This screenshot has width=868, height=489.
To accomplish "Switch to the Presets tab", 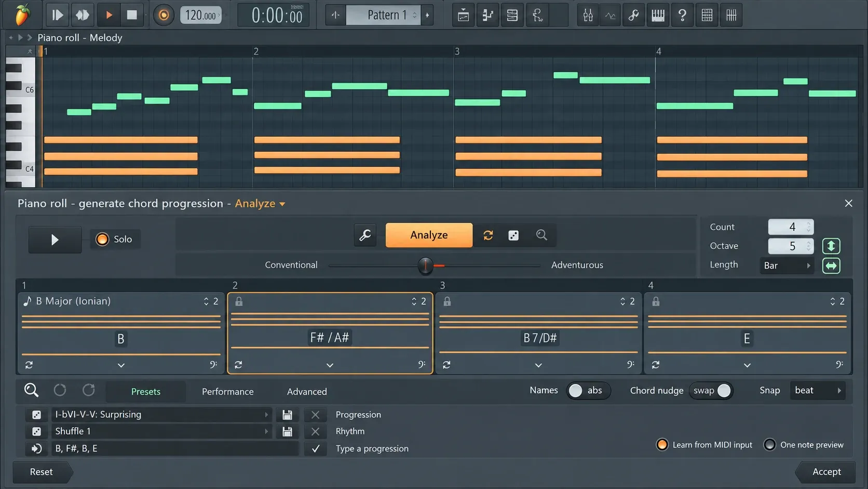I will [146, 391].
